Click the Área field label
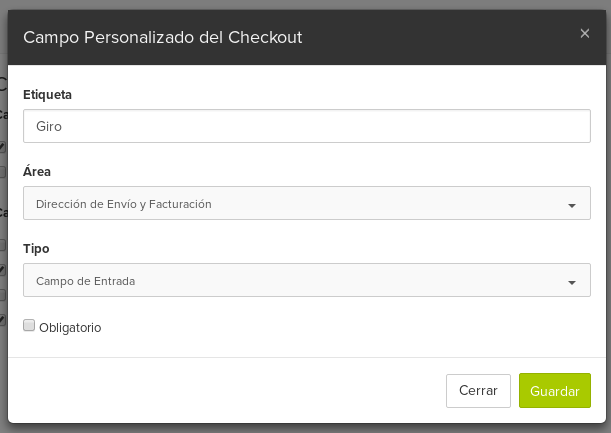This screenshot has width=611, height=433. [37, 171]
